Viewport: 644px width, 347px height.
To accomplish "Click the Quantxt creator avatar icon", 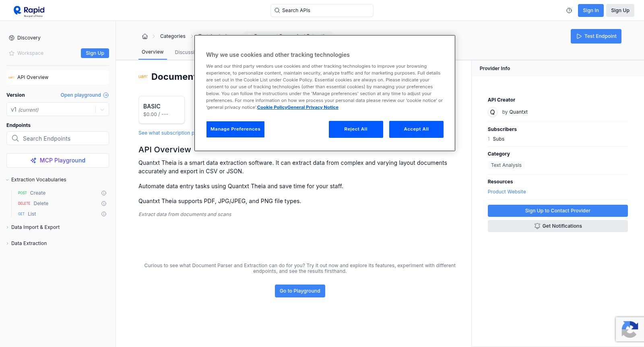I will pyautogui.click(x=493, y=112).
